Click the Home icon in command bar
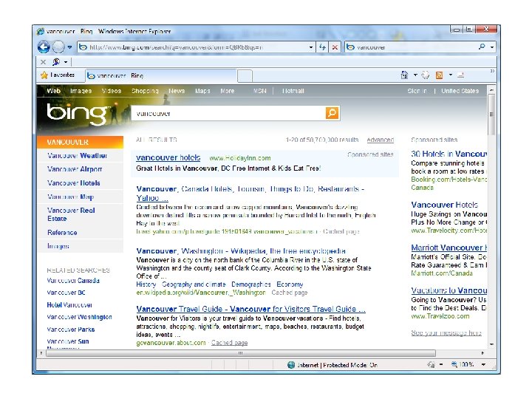The width and height of the screenshot is (532, 399). coord(404,75)
